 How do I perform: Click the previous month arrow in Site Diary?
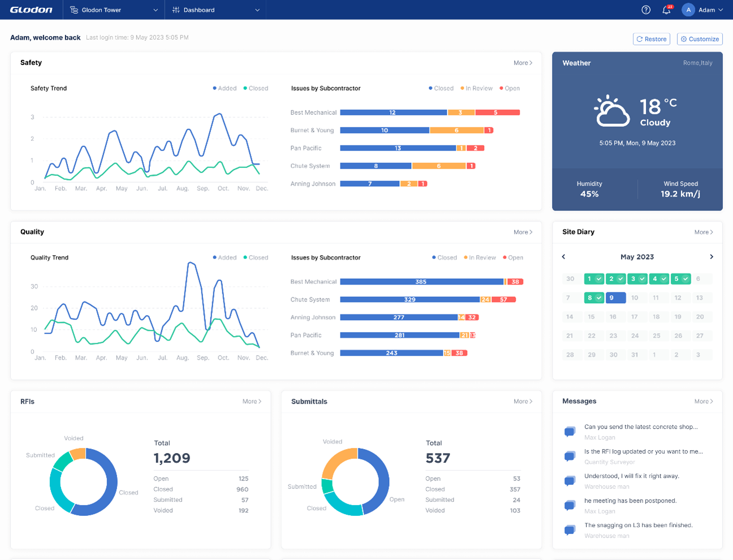563,256
